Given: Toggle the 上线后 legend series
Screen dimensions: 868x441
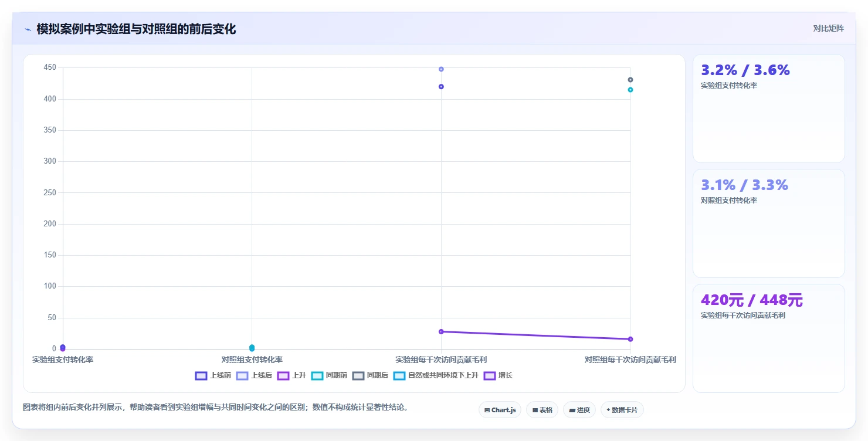Looking at the screenshot, I should click(x=254, y=375).
